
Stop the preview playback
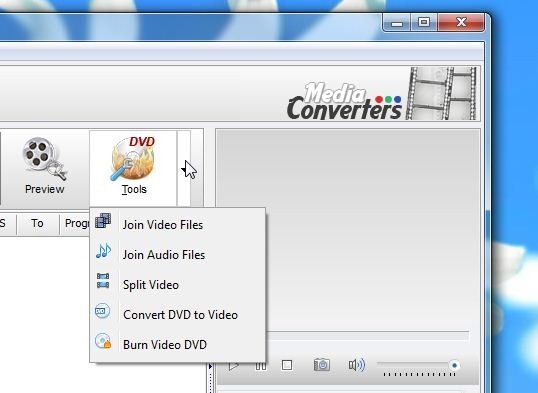click(x=287, y=365)
